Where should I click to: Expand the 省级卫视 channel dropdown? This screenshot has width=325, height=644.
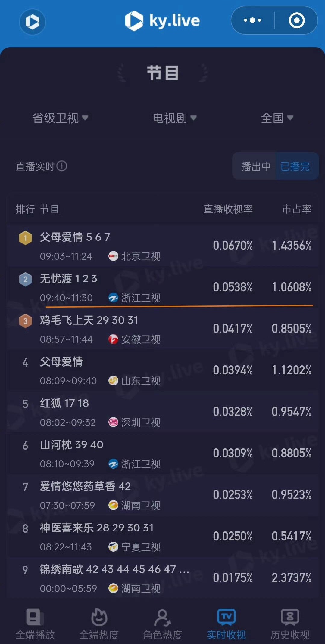[60, 118]
